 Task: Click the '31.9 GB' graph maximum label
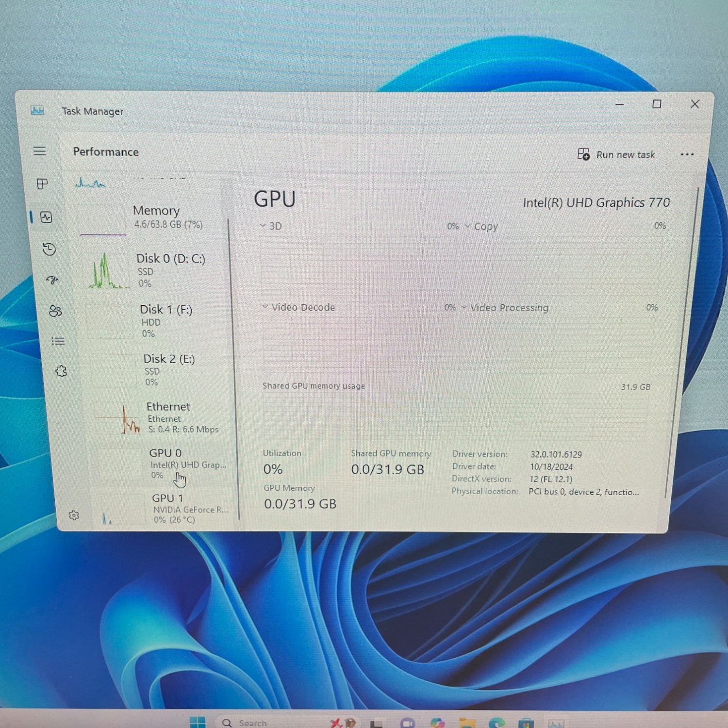(635, 387)
